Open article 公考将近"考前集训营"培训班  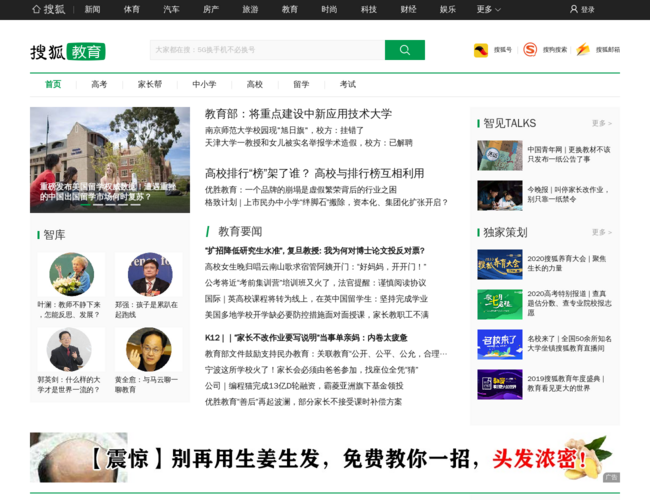tap(315, 283)
